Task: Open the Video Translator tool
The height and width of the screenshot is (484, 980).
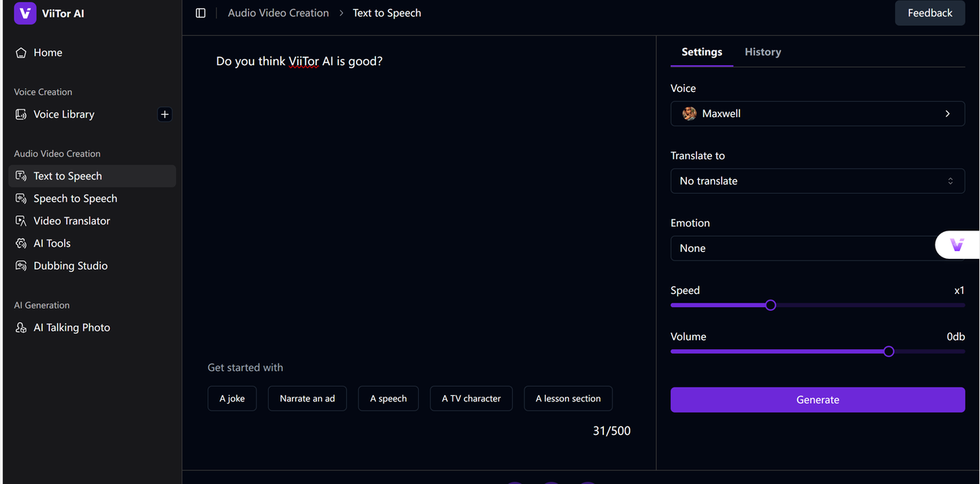Action: [x=71, y=221]
